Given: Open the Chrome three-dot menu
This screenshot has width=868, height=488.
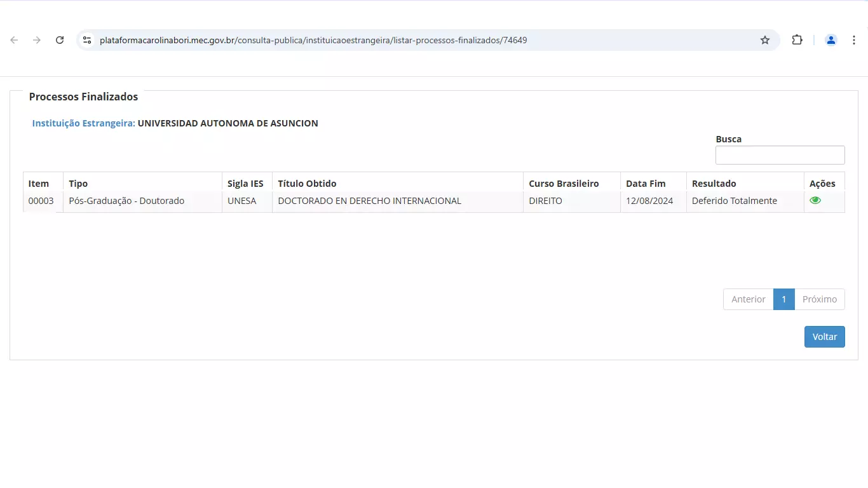Looking at the screenshot, I should coord(854,40).
